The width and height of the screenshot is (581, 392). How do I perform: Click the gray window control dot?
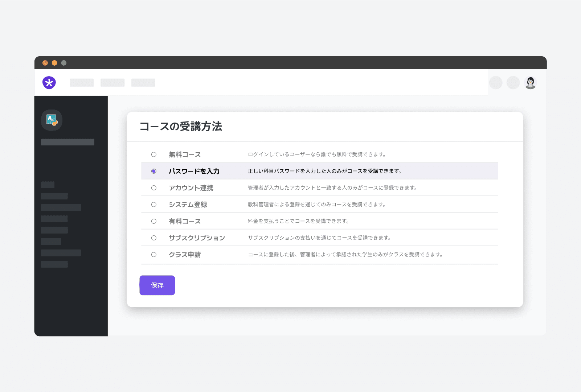[x=64, y=63]
